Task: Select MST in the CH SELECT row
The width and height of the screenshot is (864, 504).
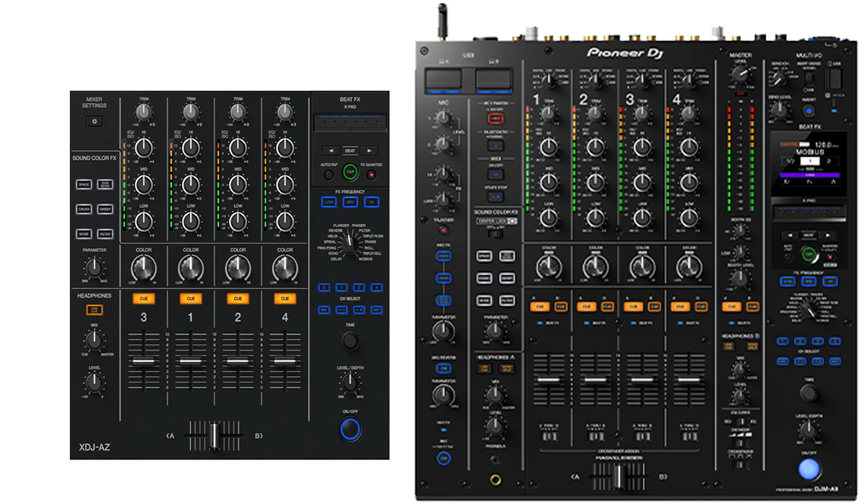Action: coord(377,310)
